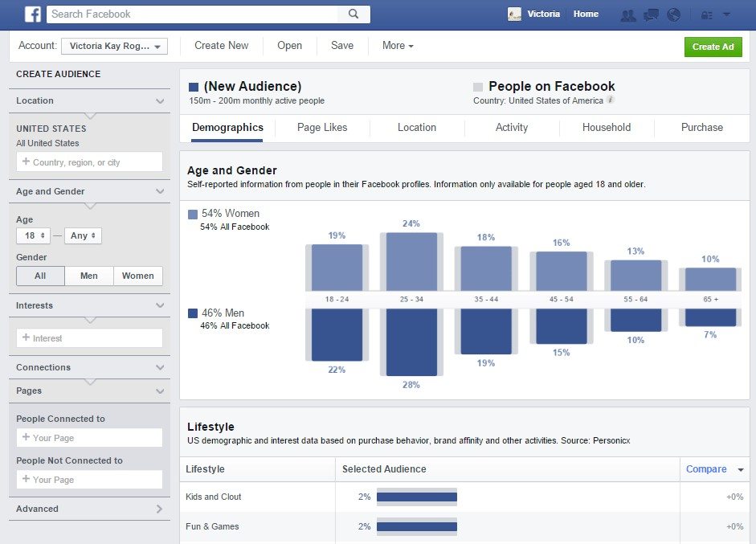Click plus icon in People Connected to field
756x544 pixels.
[26, 437]
